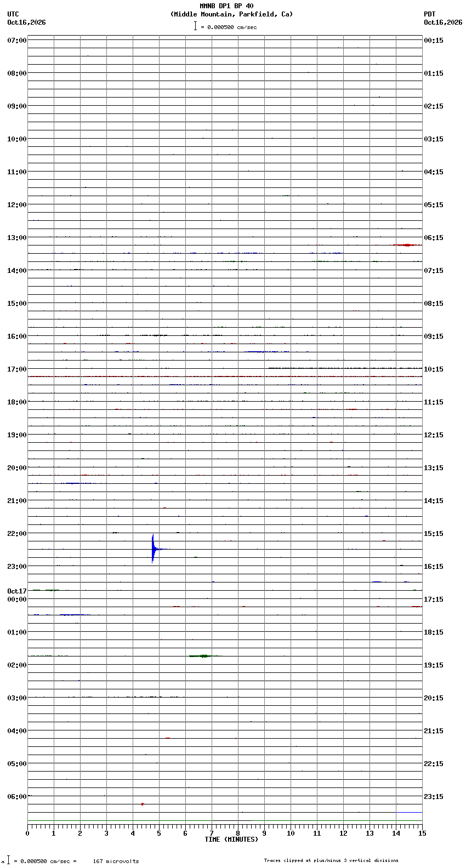Click the 06:15 PDT time label
Viewport: 466px width, 868px height.
[434, 238]
